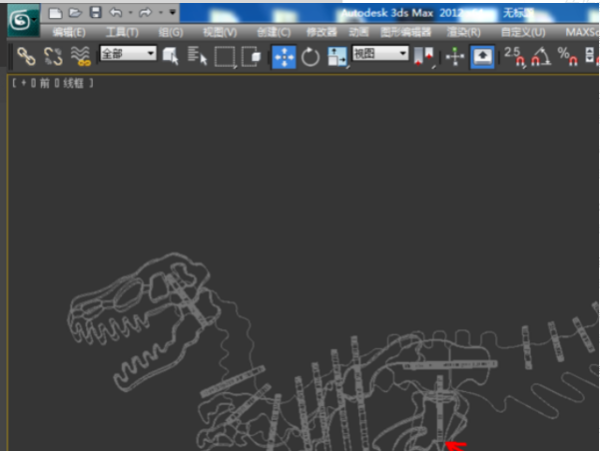Expand the undo history arrow
600x451 pixels.
[130, 13]
